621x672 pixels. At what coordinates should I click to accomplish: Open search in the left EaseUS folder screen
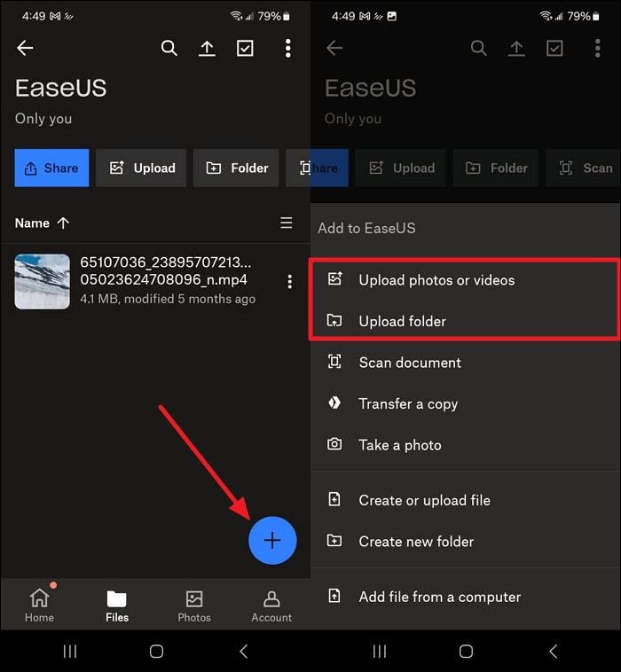(169, 49)
